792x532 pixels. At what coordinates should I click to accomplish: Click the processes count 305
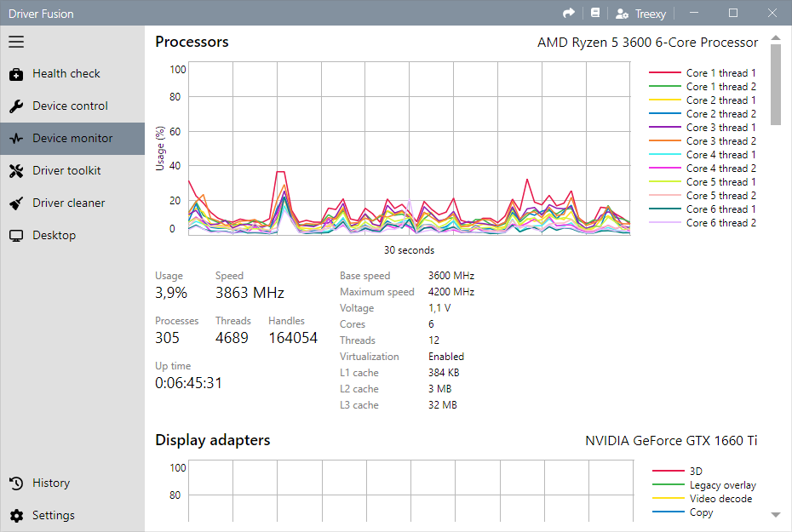tap(167, 338)
